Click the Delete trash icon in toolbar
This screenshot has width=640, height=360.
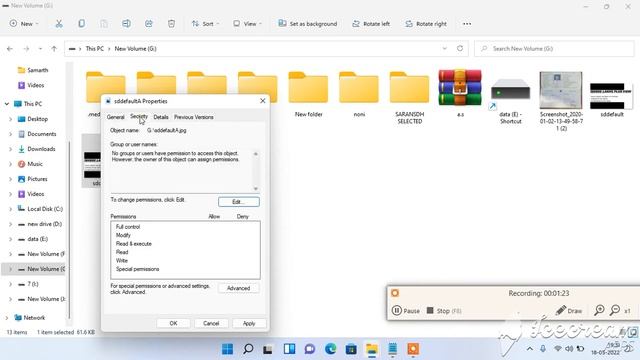coord(171,24)
